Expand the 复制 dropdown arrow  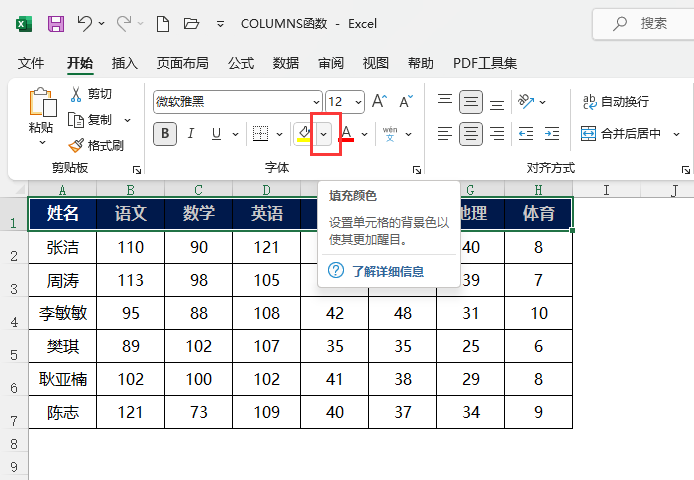(127, 120)
